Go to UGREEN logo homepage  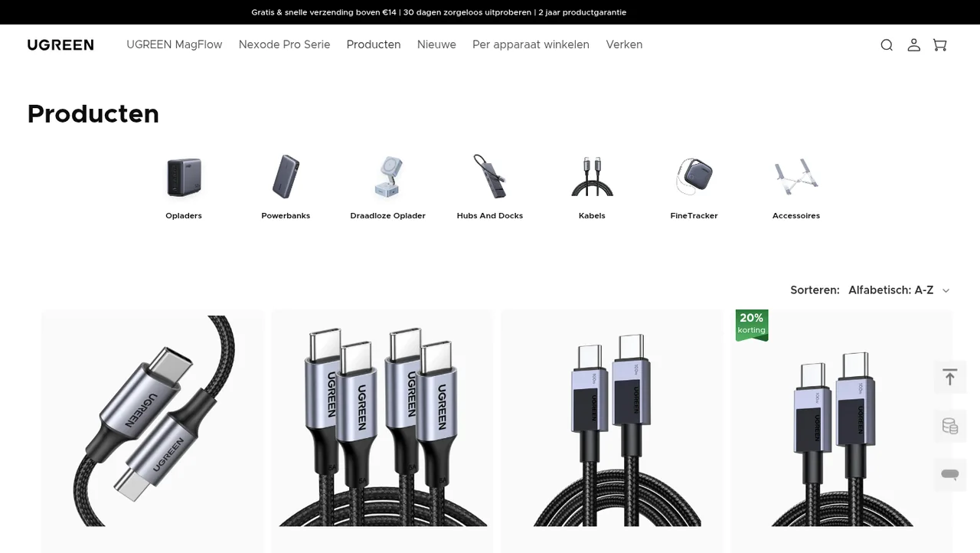(60, 45)
